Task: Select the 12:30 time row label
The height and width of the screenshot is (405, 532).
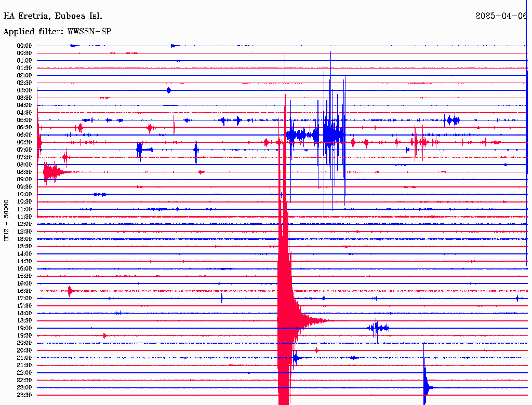Action: click(24, 232)
